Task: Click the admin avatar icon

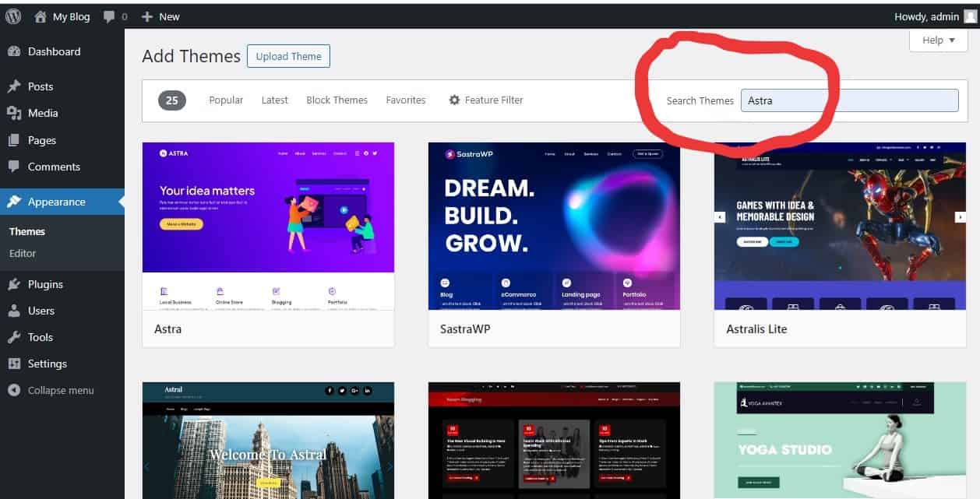Action: click(970, 16)
